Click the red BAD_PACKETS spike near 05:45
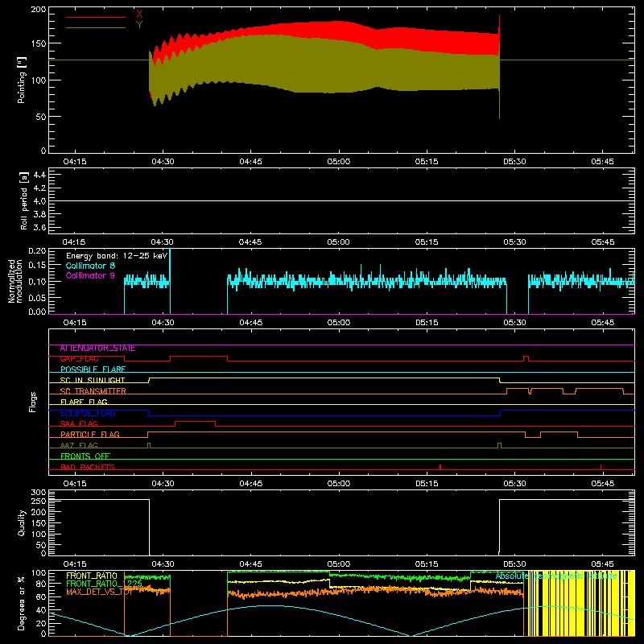Image resolution: width=644 pixels, height=644 pixels. pyautogui.click(x=601, y=467)
